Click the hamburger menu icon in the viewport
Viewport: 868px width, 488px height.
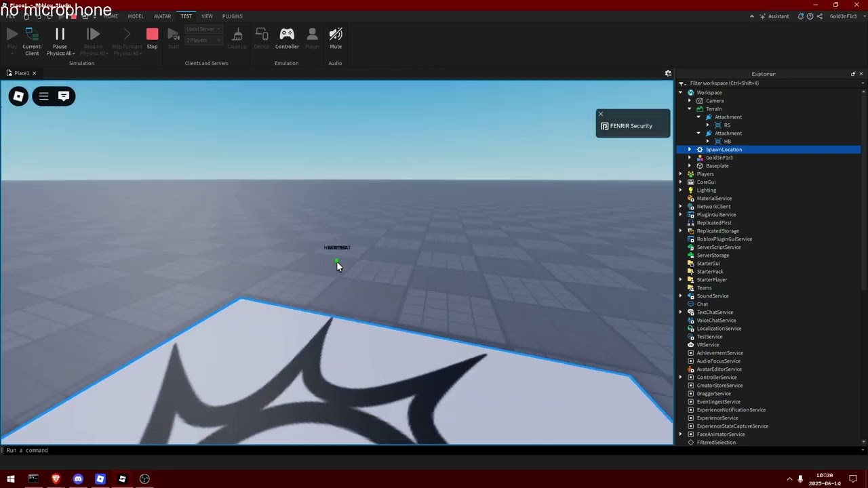coord(43,96)
